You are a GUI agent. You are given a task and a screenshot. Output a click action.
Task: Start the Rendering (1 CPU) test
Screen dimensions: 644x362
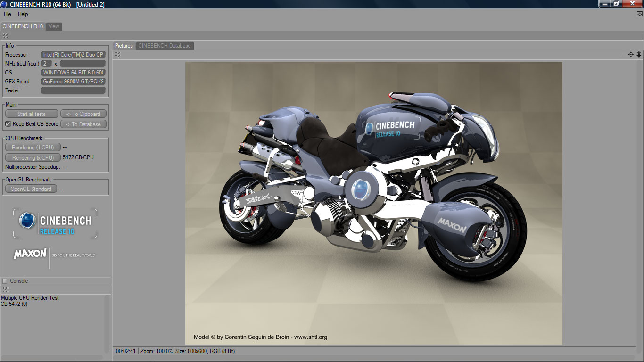(33, 148)
